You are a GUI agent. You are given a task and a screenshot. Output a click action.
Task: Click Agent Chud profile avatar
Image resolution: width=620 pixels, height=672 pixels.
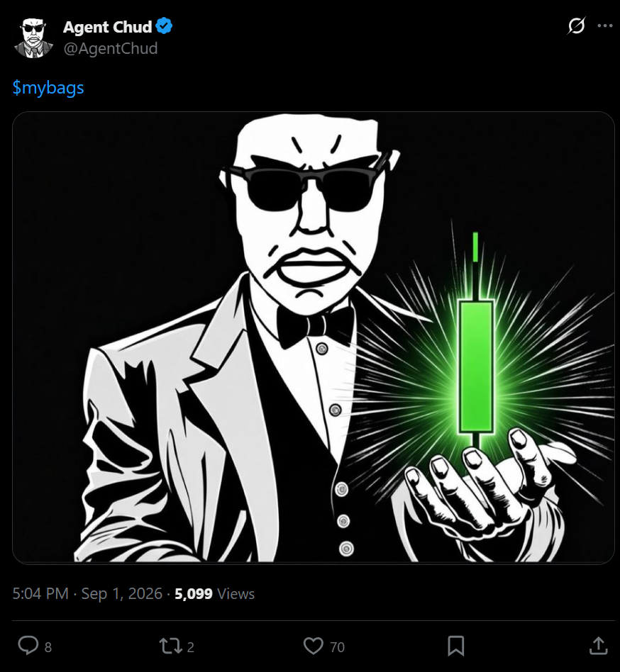tap(33, 38)
